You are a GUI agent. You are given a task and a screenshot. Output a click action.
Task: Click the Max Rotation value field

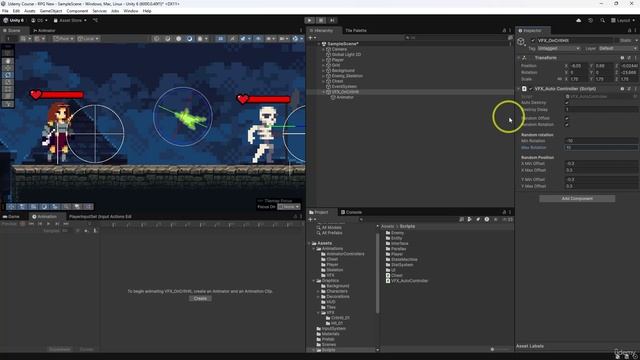pos(601,148)
